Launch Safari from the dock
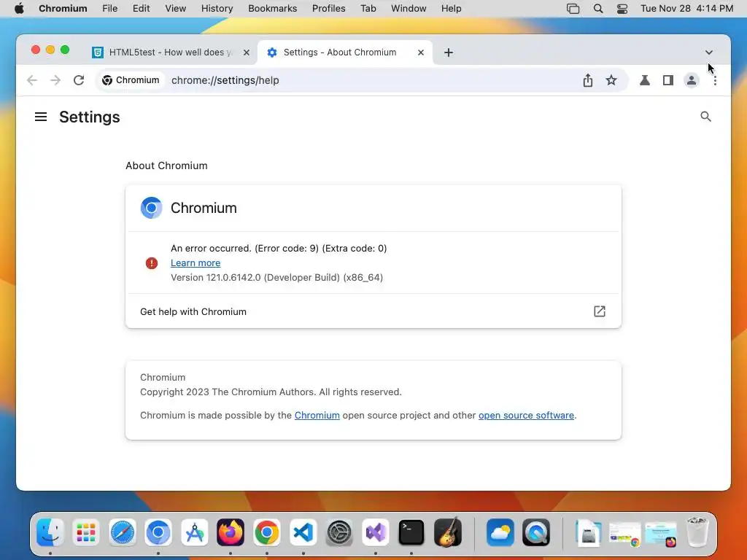The height and width of the screenshot is (560, 747). 123,532
